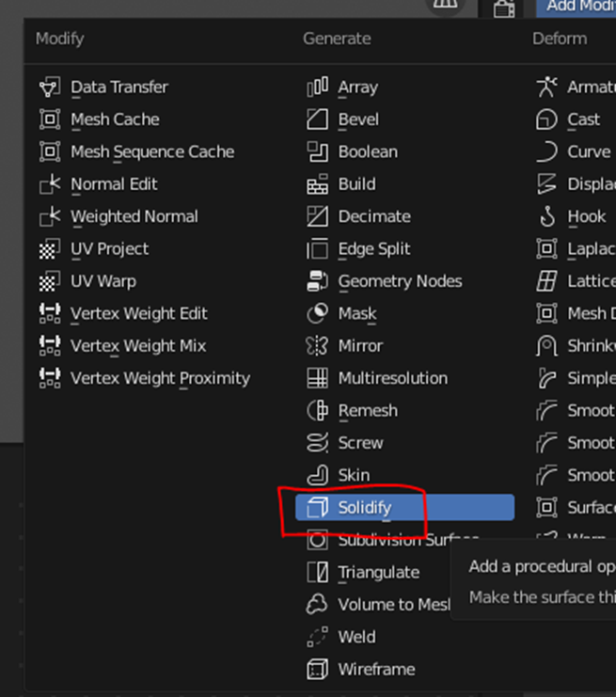Click the Mask modifier icon

tap(317, 313)
